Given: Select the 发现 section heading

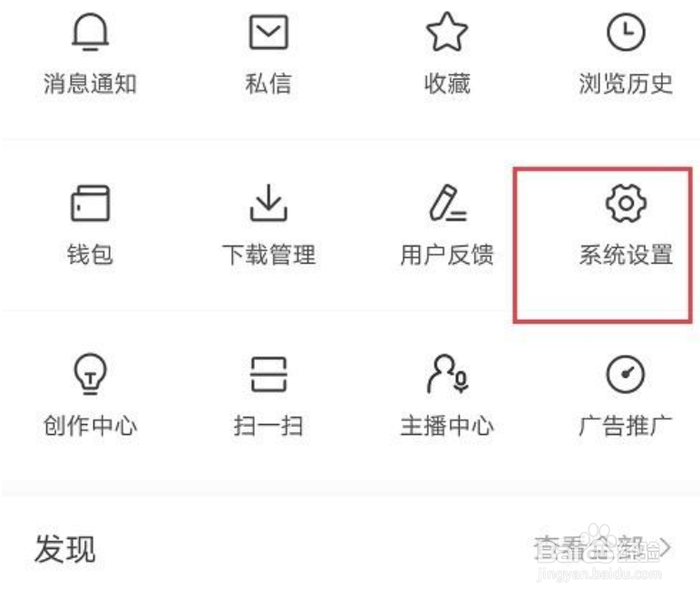Looking at the screenshot, I should tap(65, 549).
